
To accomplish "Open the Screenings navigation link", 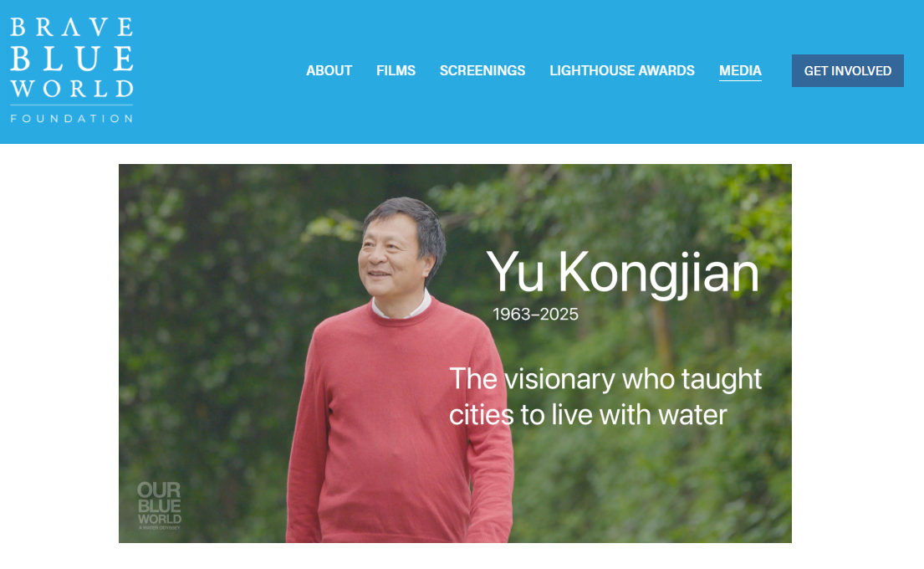I will point(482,71).
